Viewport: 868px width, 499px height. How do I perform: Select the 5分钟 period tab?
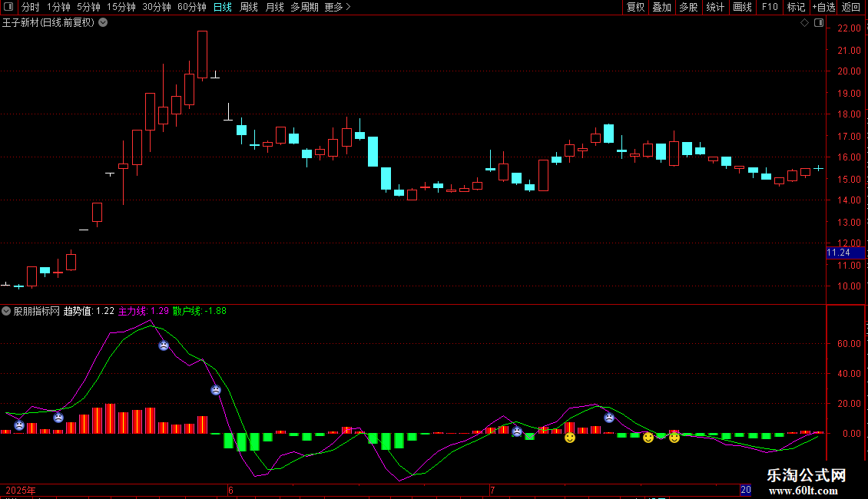point(88,7)
